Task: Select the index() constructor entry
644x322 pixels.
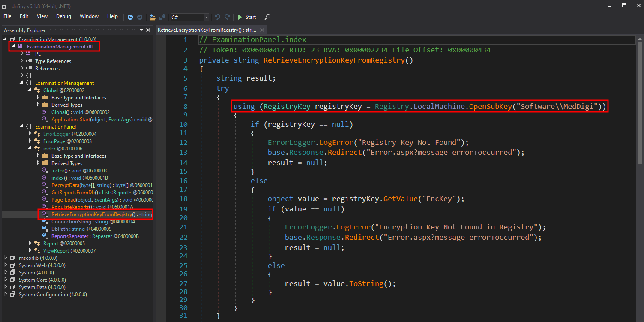Action: pos(80,178)
